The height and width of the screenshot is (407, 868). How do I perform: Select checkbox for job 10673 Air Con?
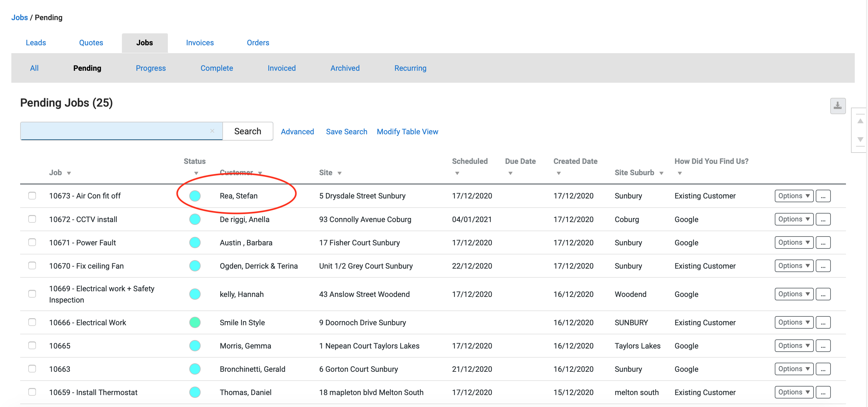tap(32, 196)
